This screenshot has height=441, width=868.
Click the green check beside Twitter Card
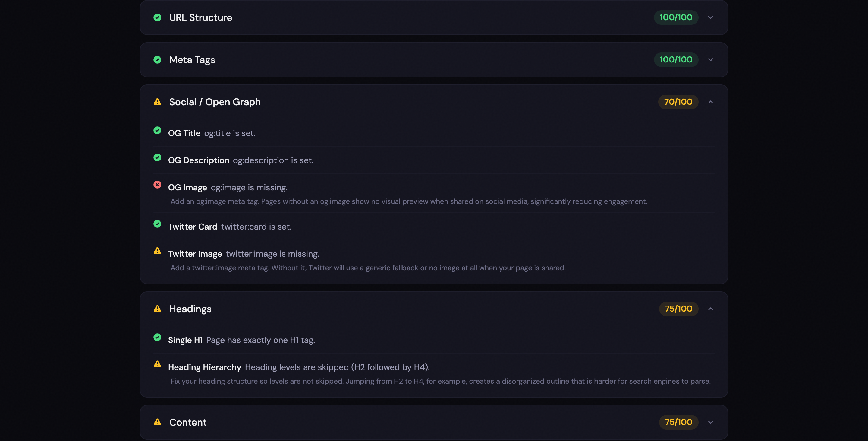157,224
